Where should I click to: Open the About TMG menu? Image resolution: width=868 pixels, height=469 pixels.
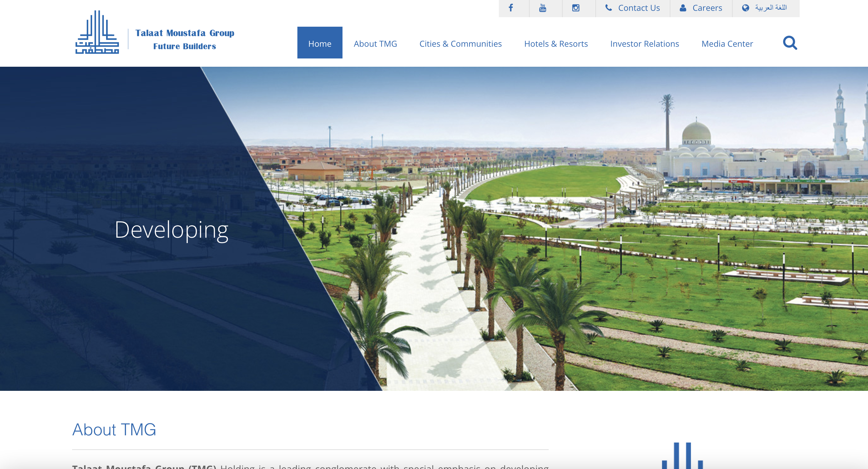click(x=375, y=44)
